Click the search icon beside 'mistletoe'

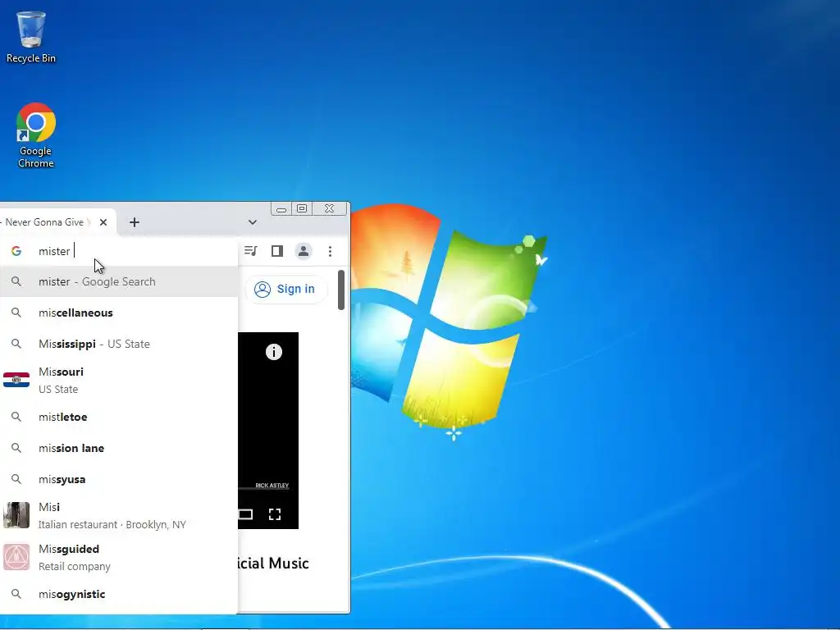(x=16, y=417)
